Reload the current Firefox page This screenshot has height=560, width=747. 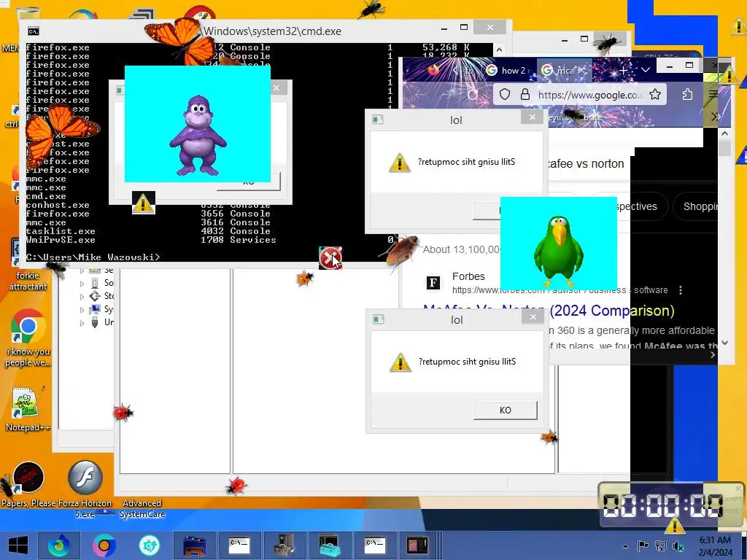tap(473, 95)
